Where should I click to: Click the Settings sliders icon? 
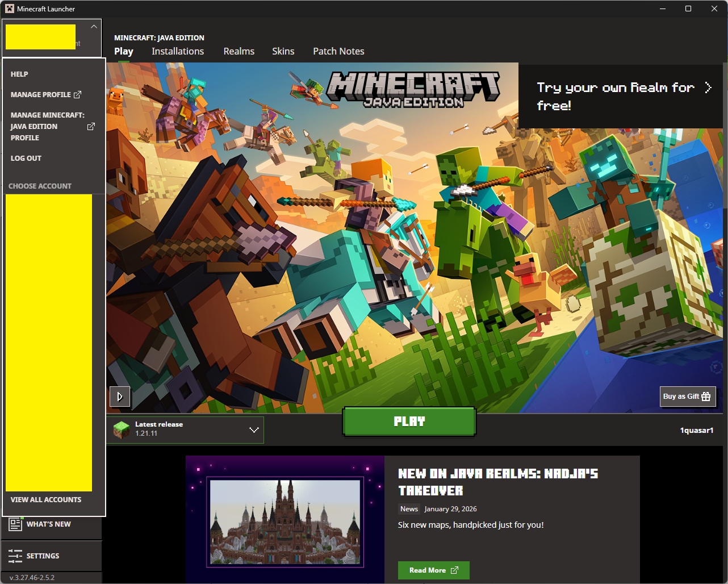tap(15, 556)
